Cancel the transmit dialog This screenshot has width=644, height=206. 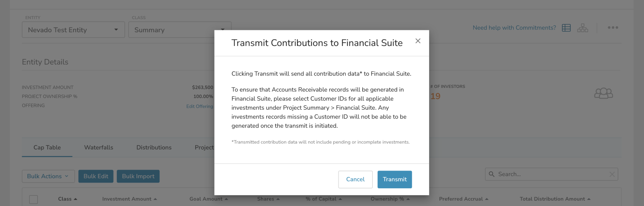coord(355,179)
